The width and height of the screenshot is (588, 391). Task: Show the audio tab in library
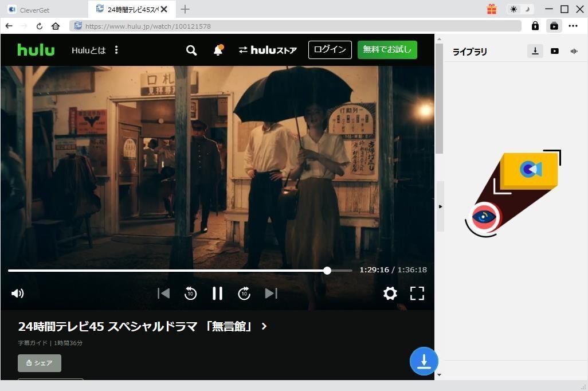coord(574,51)
